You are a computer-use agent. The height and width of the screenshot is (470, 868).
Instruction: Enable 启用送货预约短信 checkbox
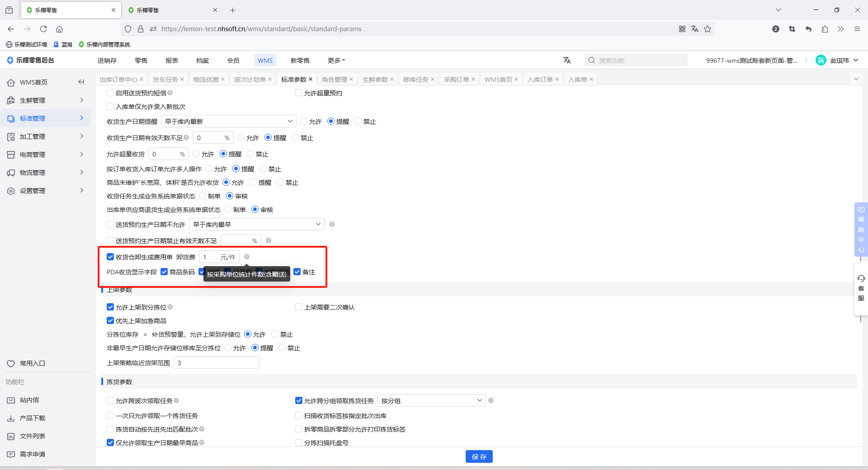(110, 93)
